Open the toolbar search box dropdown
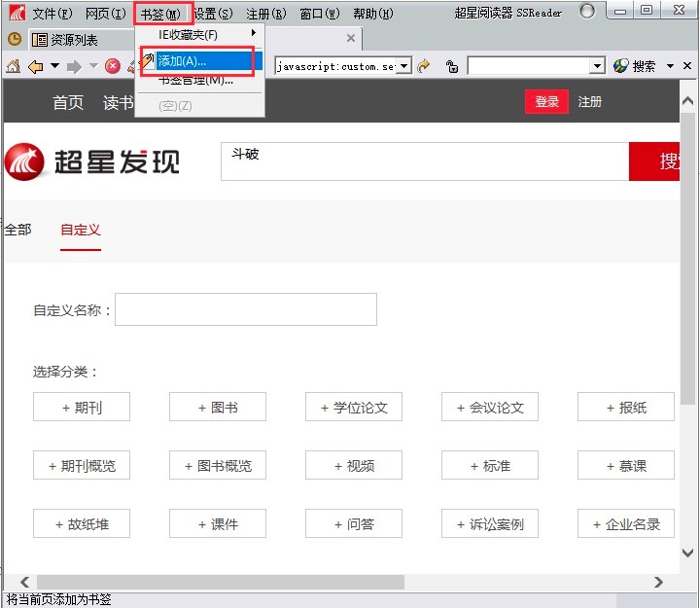Screen dimensions: 700x608 (x=598, y=66)
